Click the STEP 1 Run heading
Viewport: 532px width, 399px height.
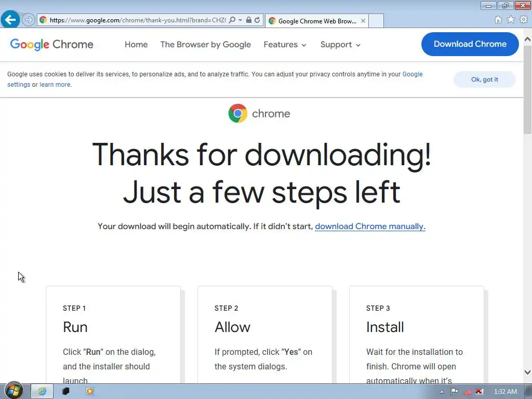coord(75,327)
